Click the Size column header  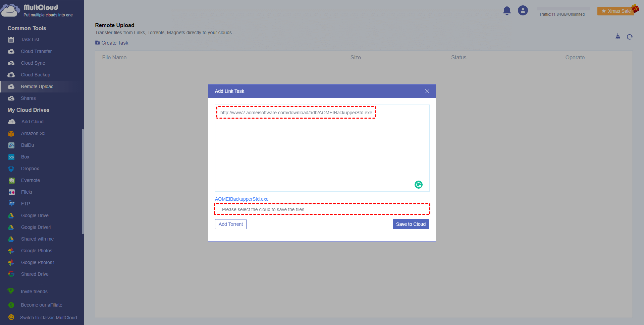356,58
